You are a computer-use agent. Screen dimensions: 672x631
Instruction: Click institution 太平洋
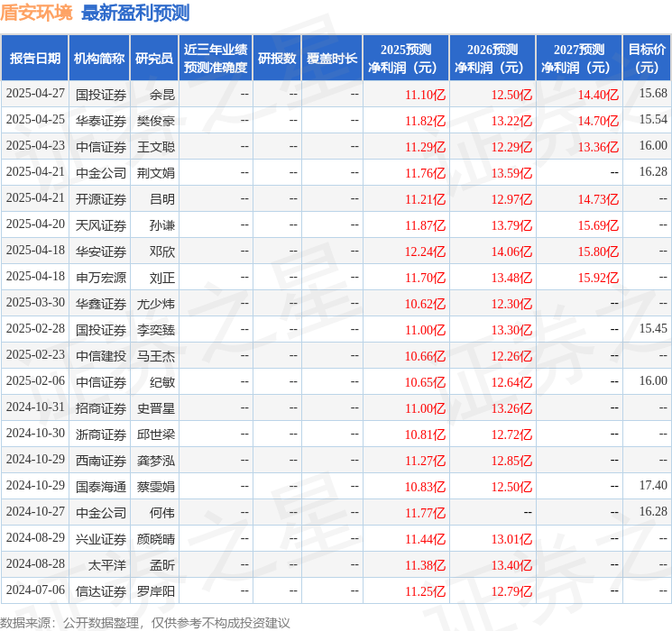click(107, 565)
